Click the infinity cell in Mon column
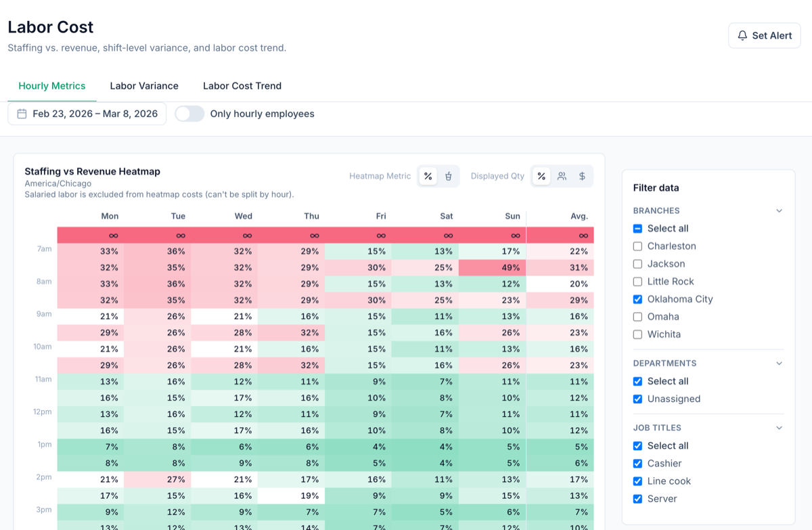This screenshot has width=812, height=530. [91, 235]
